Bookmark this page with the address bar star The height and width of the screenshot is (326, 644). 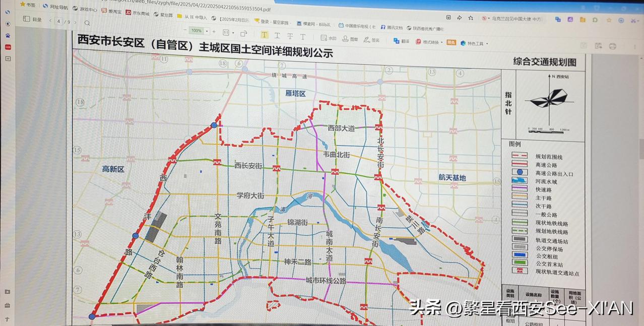[x=471, y=18]
